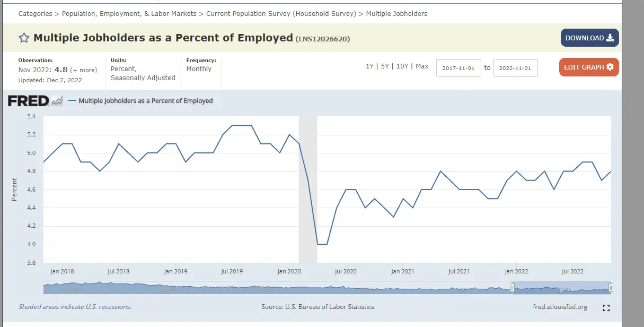The image size is (644, 327).
Task: Select the 1Y time range
Action: pos(370,66)
